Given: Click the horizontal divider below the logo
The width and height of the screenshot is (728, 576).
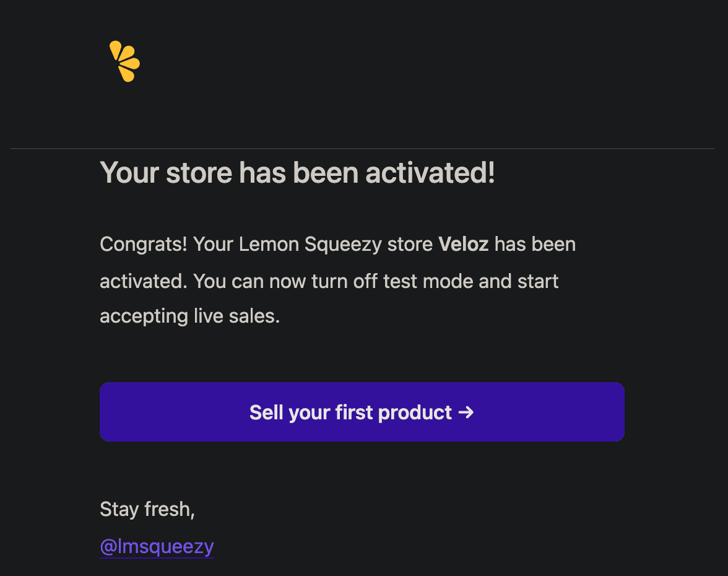Looking at the screenshot, I should (x=362, y=149).
